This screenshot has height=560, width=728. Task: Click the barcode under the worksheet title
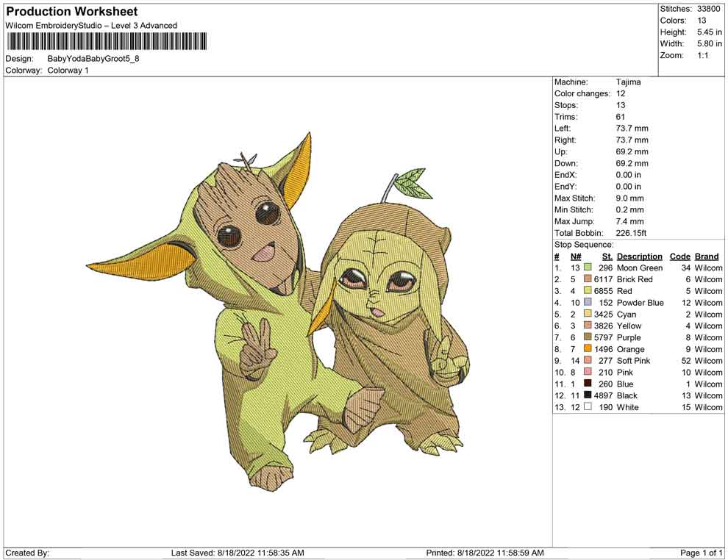[107, 42]
